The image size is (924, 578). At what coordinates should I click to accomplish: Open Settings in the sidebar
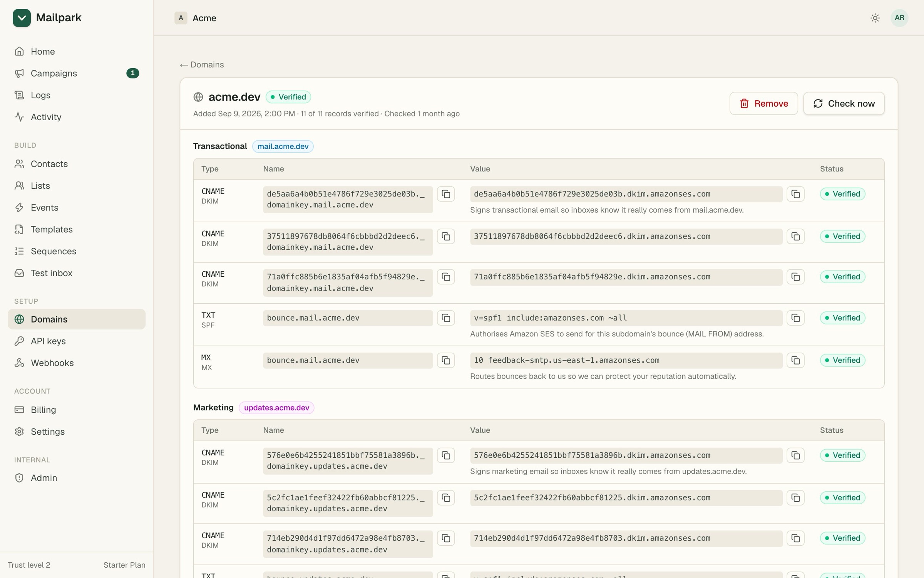tap(77, 432)
